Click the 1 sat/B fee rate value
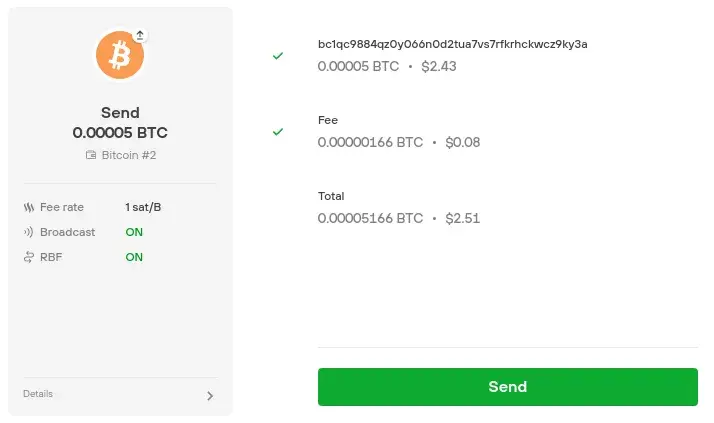Viewport: 714px width, 423px height. pos(143,207)
